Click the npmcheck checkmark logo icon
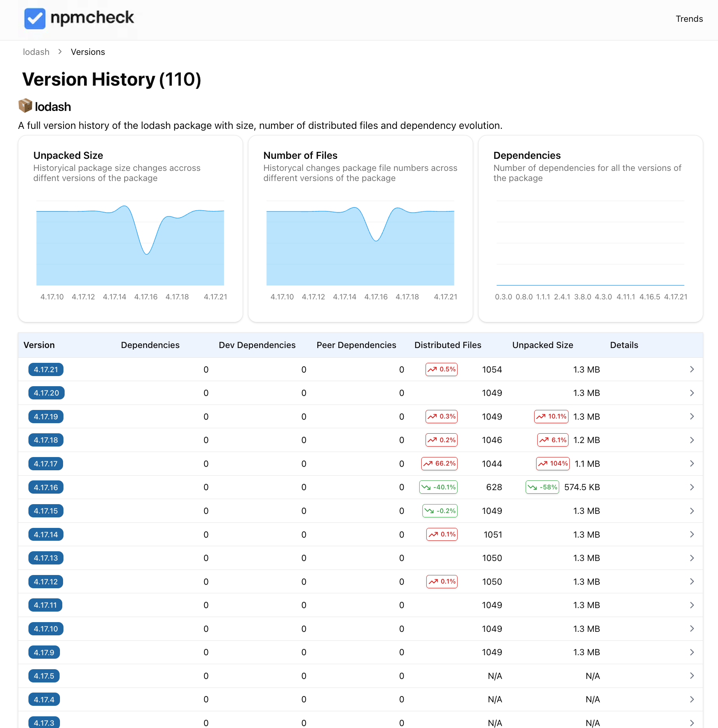Viewport: 718px width, 728px height. point(35,19)
